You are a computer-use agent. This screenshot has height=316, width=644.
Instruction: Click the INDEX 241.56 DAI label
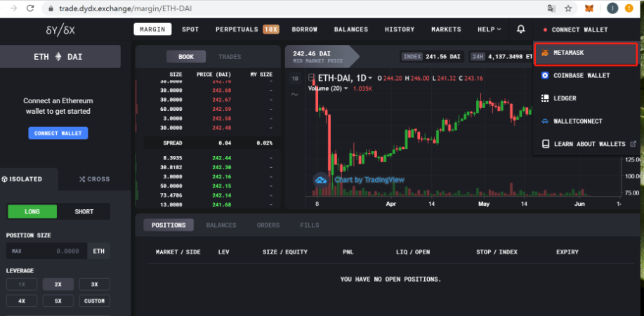click(x=432, y=57)
